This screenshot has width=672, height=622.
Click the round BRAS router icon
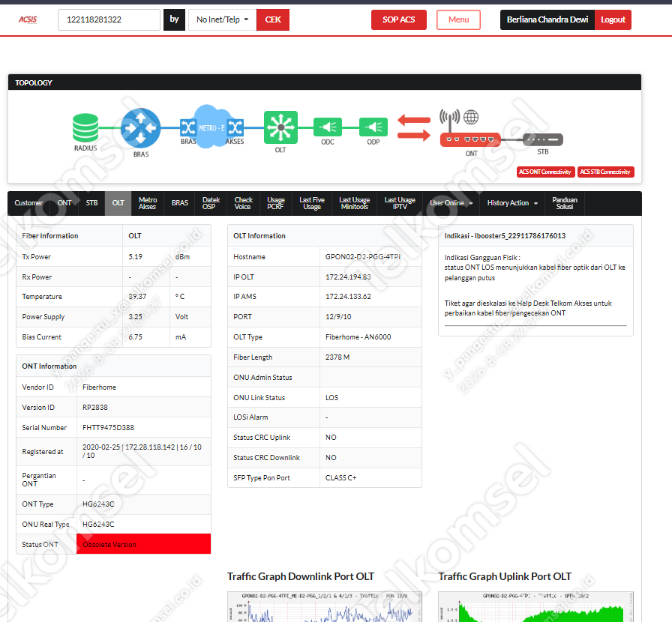pyautogui.click(x=140, y=127)
